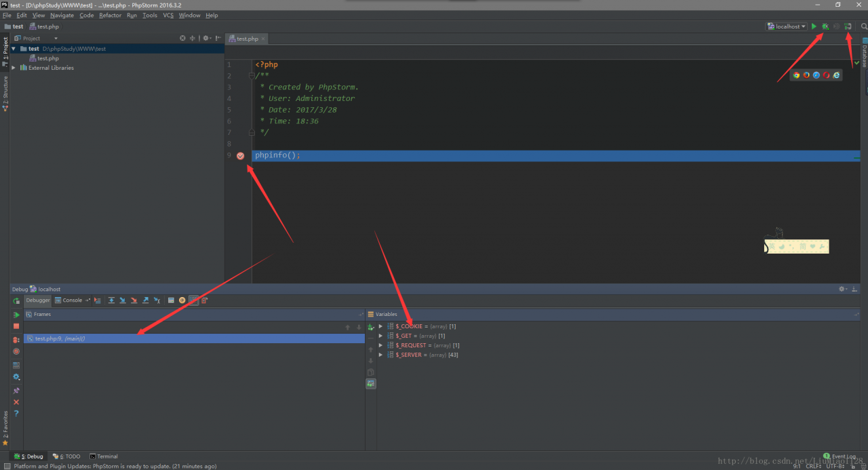The image size is (868, 470).
Task: Open the Structure side tab
Action: [x=5, y=94]
